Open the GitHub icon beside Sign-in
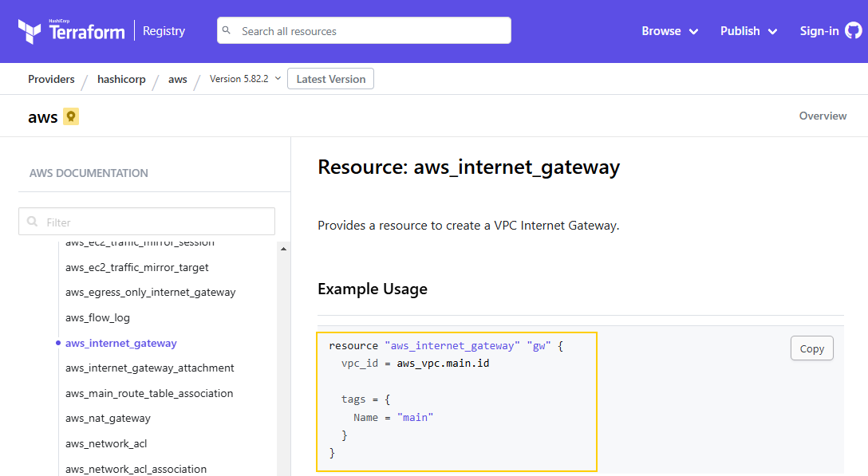This screenshot has width=868, height=476. (x=854, y=31)
